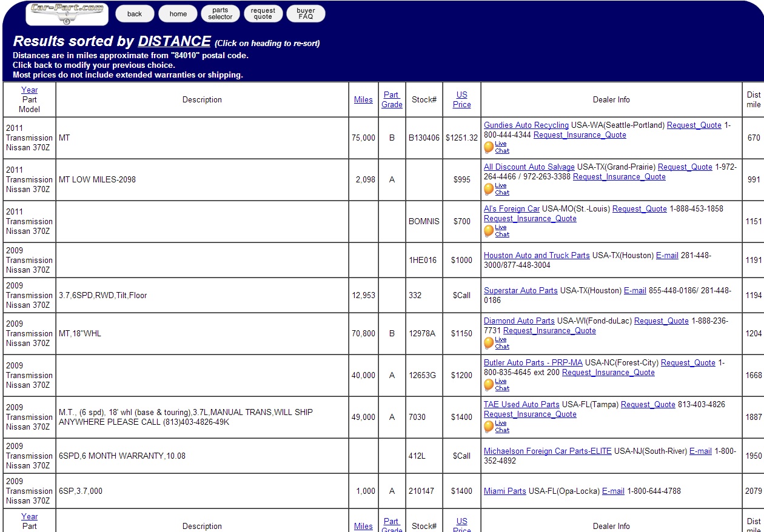Viewport: 764px width, 532px height.
Task: Click Request_Quote for Butler Auto Parts
Action: (688, 363)
